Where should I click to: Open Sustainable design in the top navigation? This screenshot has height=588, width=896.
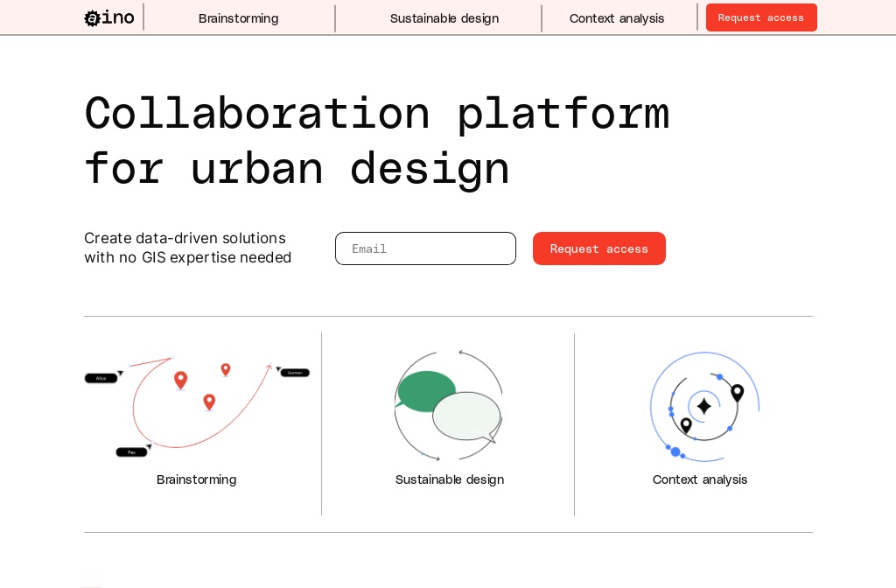[x=444, y=18]
